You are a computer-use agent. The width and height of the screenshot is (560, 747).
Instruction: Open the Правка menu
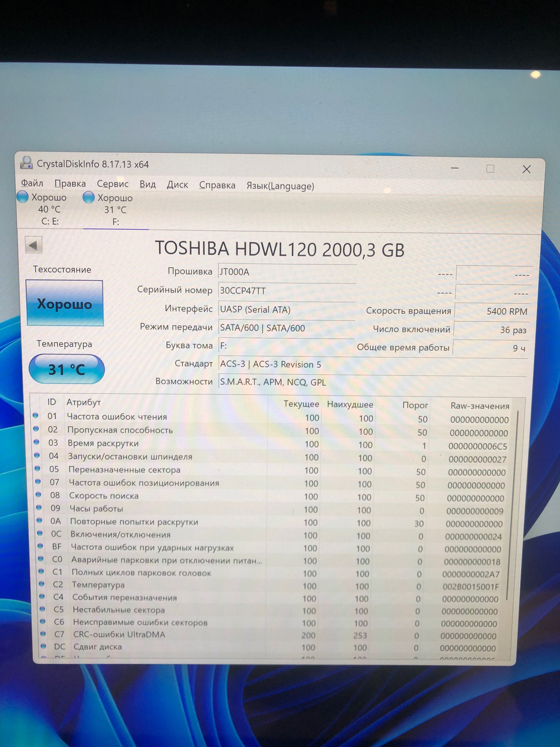pos(70,183)
